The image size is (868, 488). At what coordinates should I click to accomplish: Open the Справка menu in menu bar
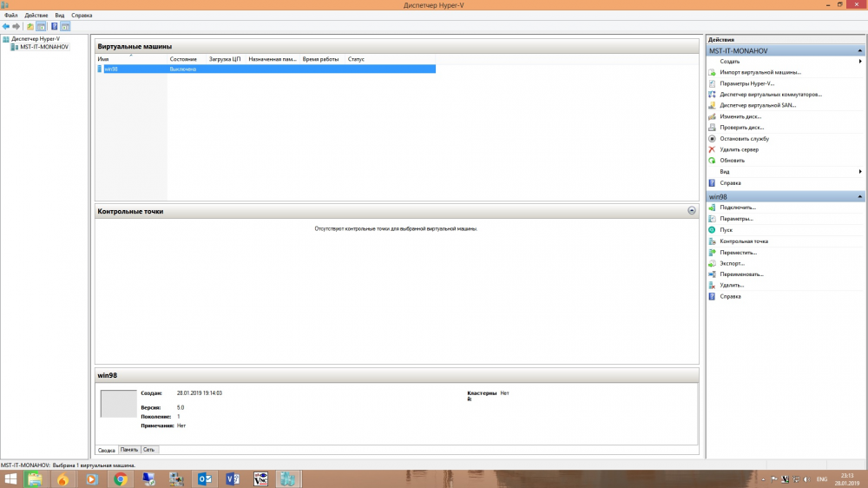[x=82, y=16]
